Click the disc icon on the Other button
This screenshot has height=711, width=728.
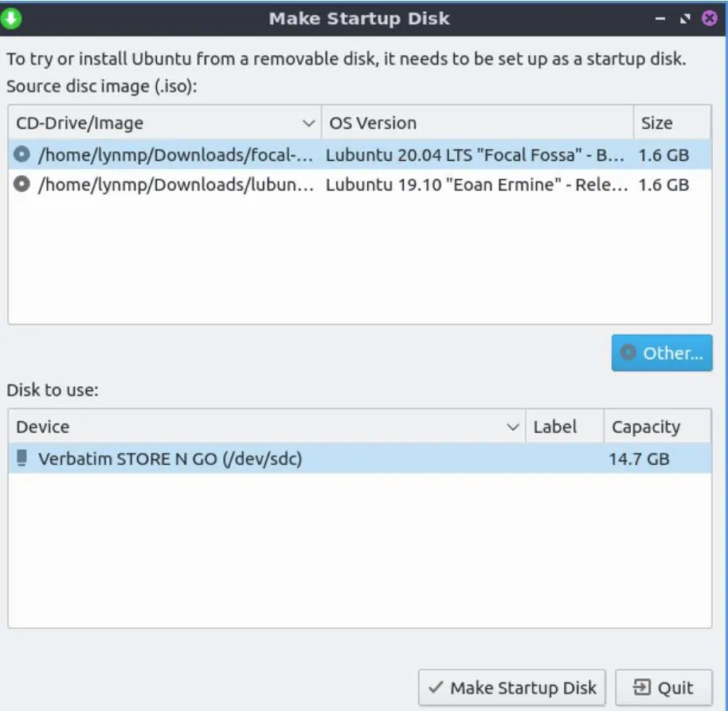[628, 353]
